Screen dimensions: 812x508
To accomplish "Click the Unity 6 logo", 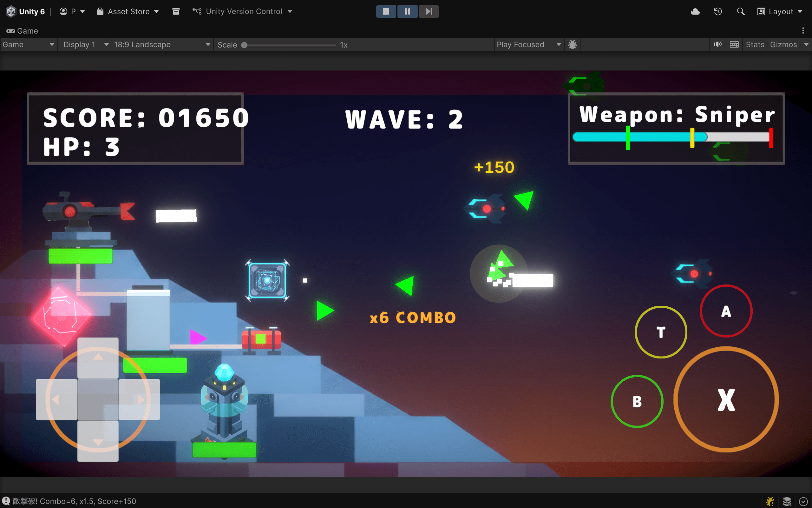I will pyautogui.click(x=11, y=11).
